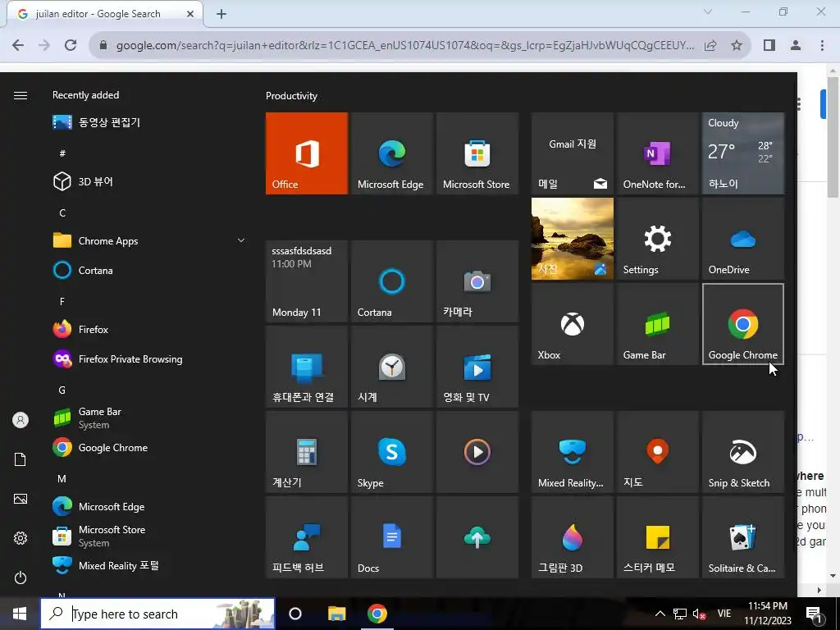The width and height of the screenshot is (840, 630).
Task: Open the Gmail 지원 mail tile
Action: pyautogui.click(x=572, y=153)
